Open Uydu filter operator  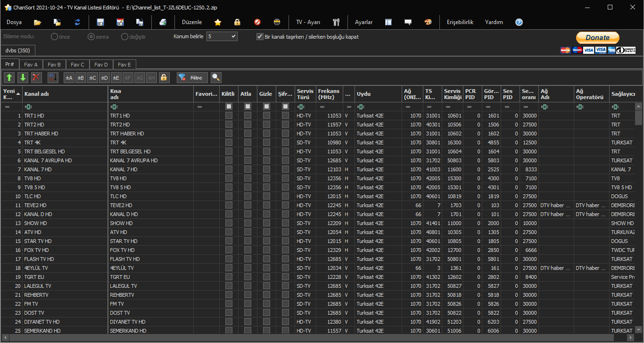[360, 107]
